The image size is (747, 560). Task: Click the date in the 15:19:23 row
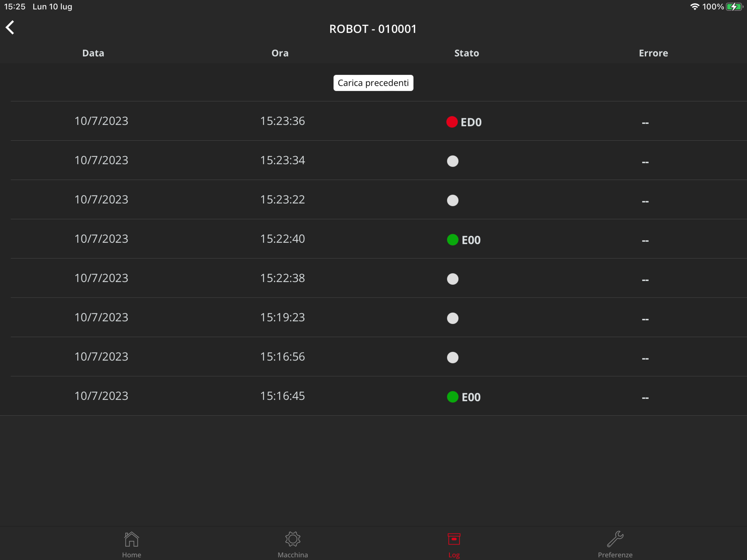tap(101, 317)
